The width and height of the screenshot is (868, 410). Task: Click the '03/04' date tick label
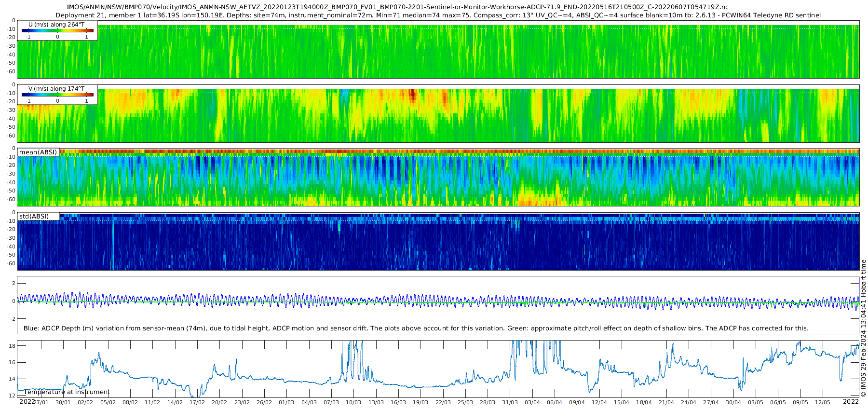tap(532, 403)
